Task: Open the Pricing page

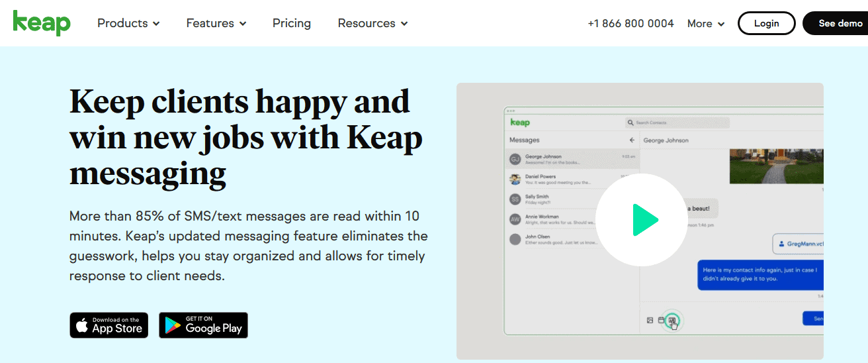Action: point(292,23)
